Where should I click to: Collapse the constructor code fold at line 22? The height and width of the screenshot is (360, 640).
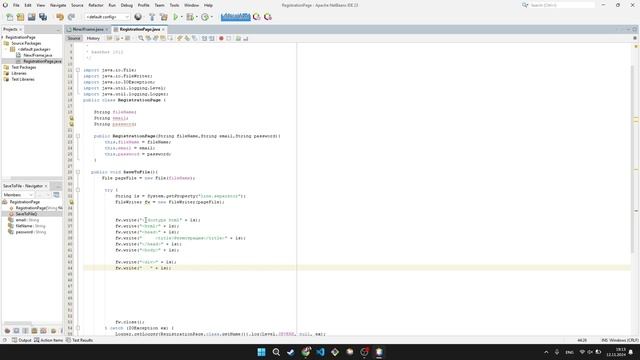click(x=78, y=136)
